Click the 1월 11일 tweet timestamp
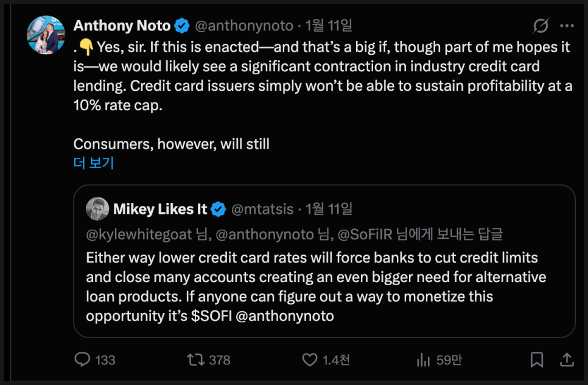 pos(329,26)
